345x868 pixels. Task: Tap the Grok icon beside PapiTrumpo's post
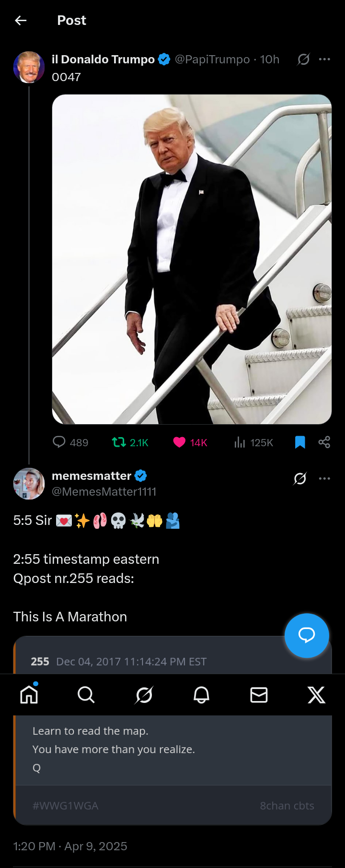point(303,59)
